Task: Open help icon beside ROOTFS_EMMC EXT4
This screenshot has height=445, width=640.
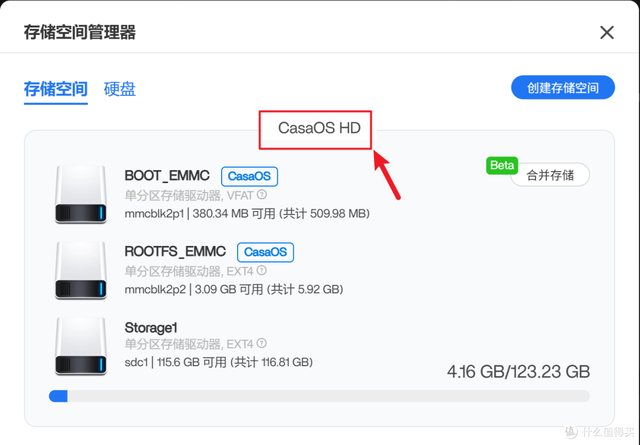Action: [262, 270]
